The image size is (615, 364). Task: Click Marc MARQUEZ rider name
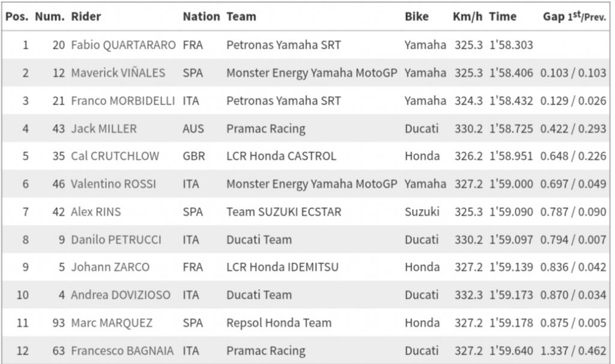[x=112, y=323]
